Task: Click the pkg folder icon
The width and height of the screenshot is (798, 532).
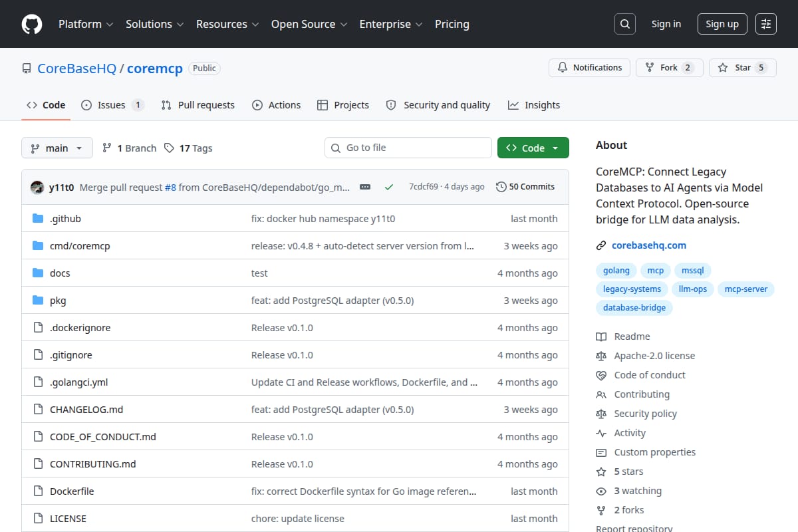Action: (x=38, y=301)
